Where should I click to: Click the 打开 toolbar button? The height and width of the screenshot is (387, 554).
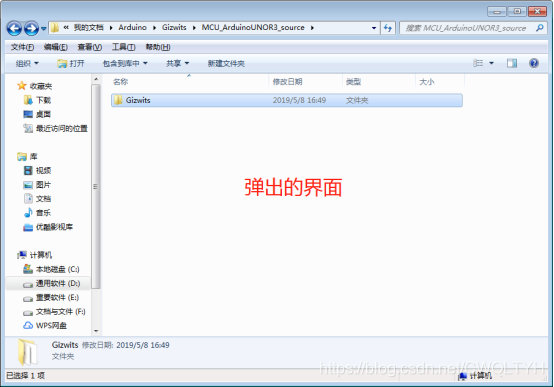[71, 64]
